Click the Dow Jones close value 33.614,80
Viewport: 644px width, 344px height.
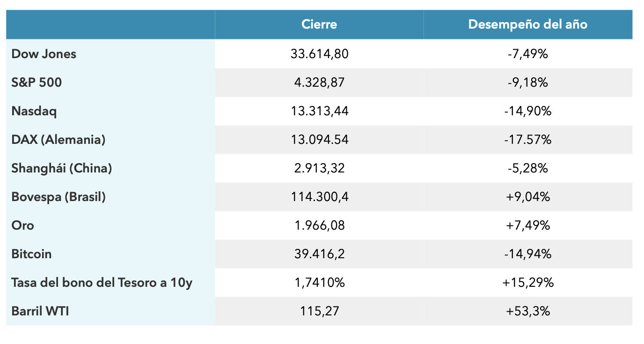click(x=319, y=54)
